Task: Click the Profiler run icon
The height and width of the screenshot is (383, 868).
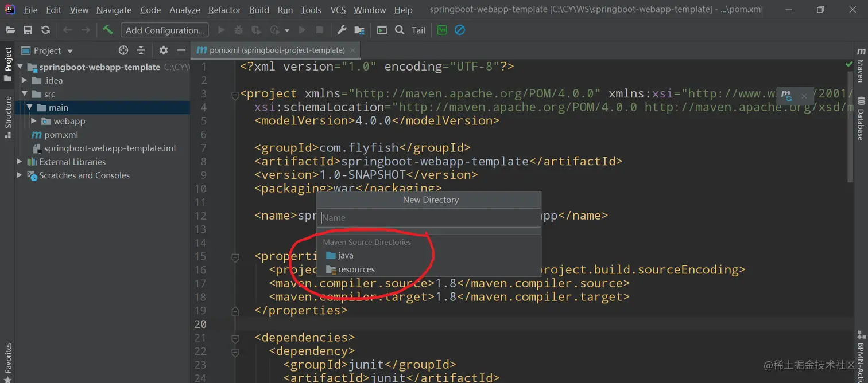Action: [275, 30]
